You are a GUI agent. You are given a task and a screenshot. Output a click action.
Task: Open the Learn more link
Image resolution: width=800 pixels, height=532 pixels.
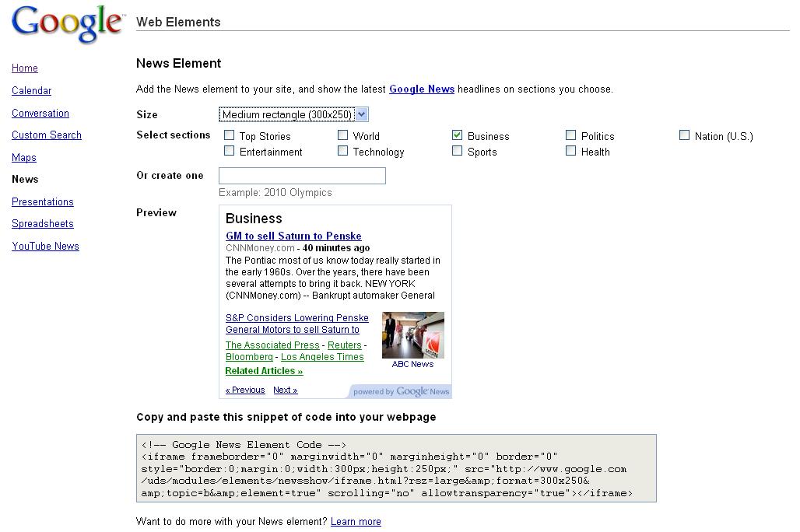pyautogui.click(x=356, y=521)
